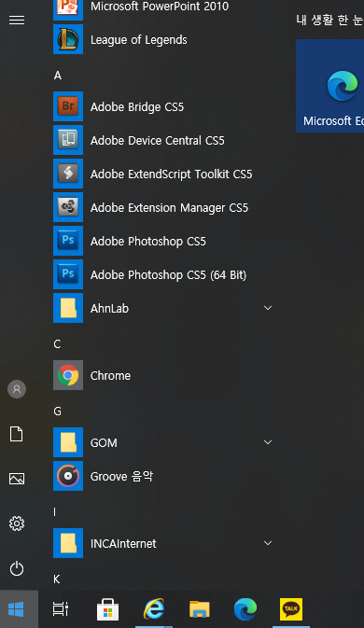The image size is (364, 628).
Task: Expand the GOM folder chevron
Action: [268, 442]
